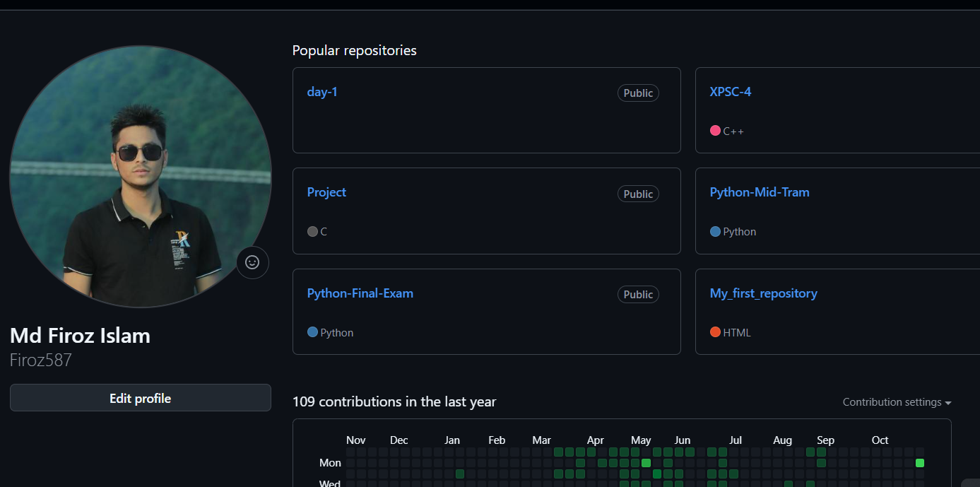Open the XPSC-4 repository
Screen dimensions: 980x487
tap(730, 91)
